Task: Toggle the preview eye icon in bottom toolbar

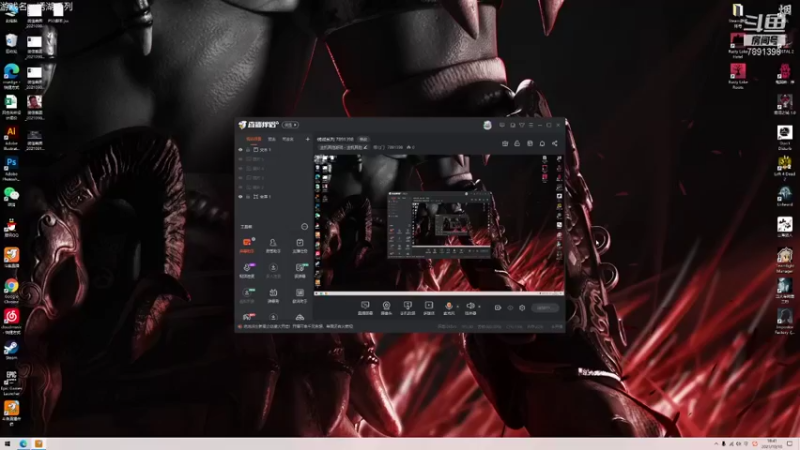Action: click(510, 308)
